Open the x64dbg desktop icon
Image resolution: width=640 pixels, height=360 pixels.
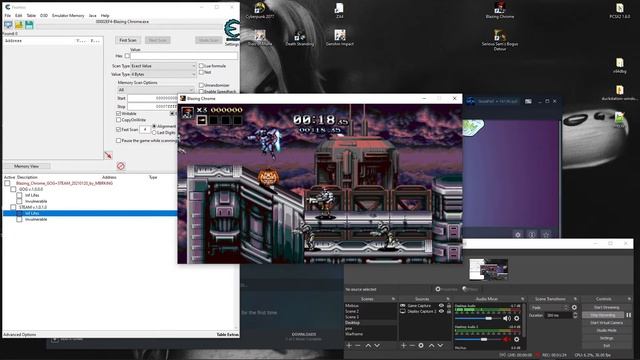[x=620, y=65]
